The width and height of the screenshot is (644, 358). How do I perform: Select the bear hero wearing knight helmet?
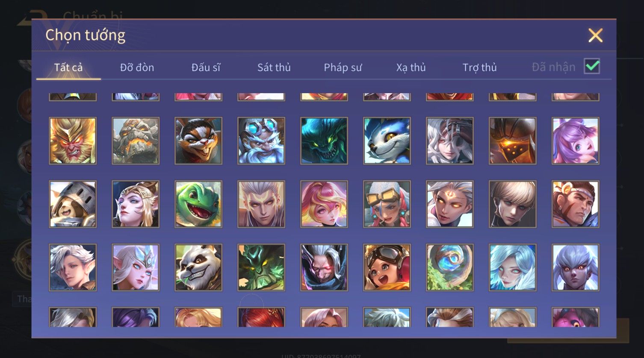[73, 204]
